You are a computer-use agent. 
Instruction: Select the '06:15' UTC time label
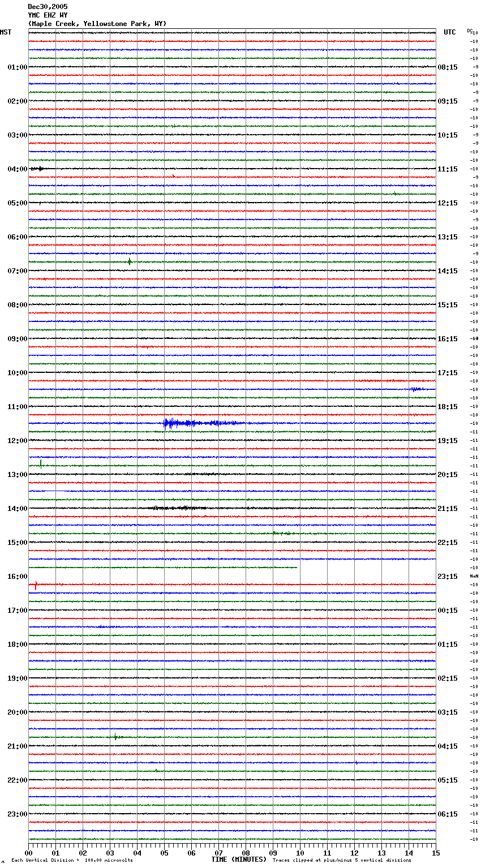(448, 814)
